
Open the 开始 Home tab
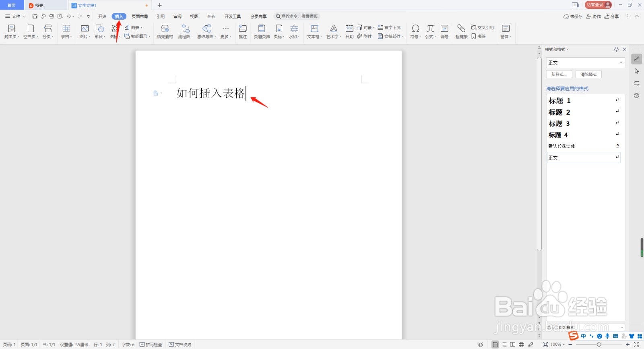tap(102, 17)
